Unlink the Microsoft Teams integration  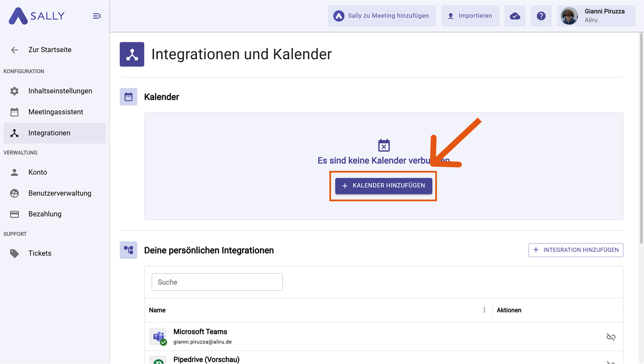tap(611, 337)
